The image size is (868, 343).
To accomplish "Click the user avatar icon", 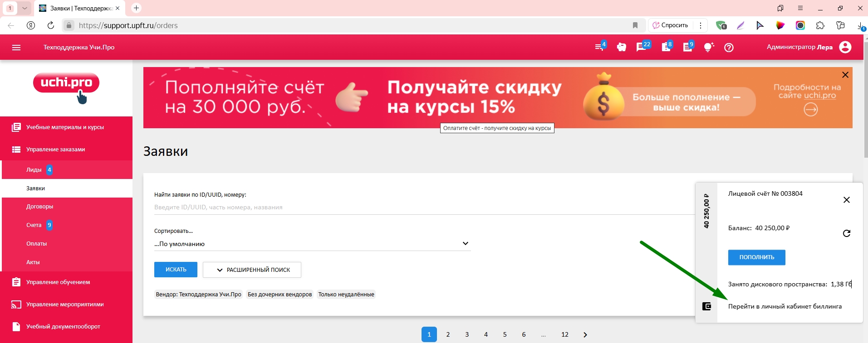I will tap(845, 47).
